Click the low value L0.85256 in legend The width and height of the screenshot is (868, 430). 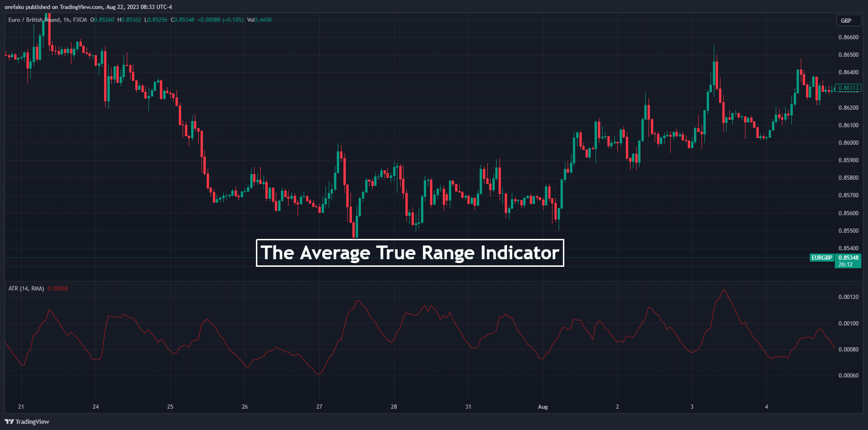156,20
